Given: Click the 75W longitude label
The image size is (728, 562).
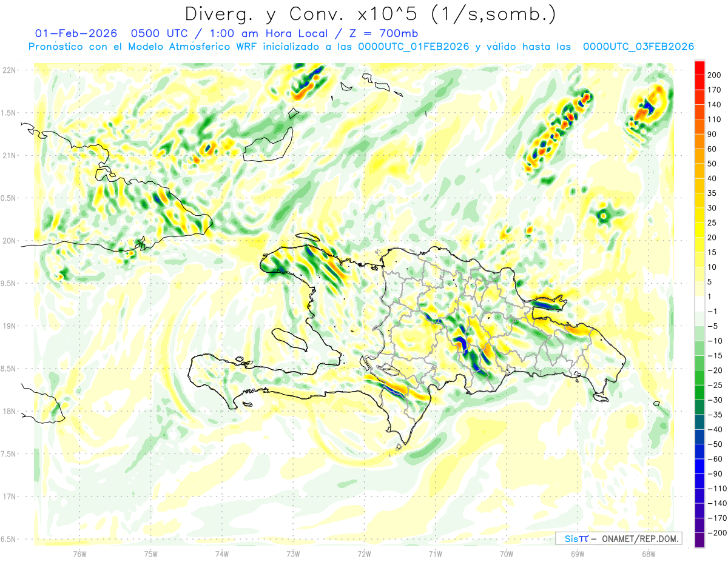Looking at the screenshot, I should [x=151, y=554].
